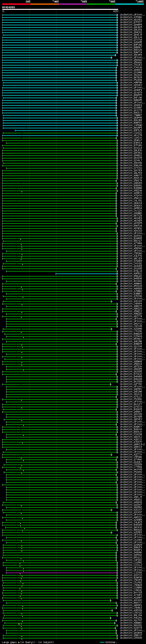The height and width of the screenshot is (644, 146).
Task: Select label UniRef100_Q5BC07
Action: [x=131, y=635]
